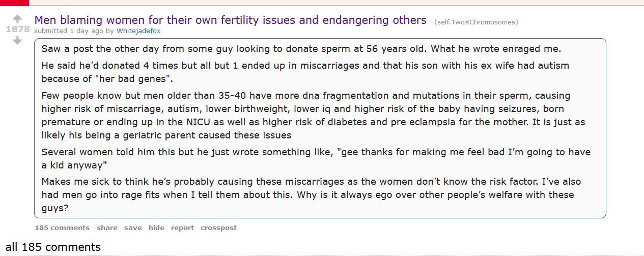Open Whitejadefox's user profile

138,31
